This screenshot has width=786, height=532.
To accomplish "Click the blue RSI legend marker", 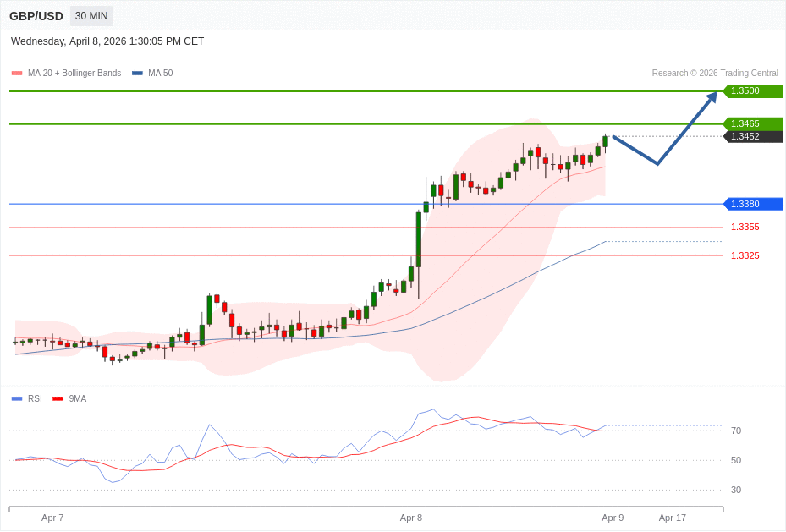I will click(x=17, y=398).
